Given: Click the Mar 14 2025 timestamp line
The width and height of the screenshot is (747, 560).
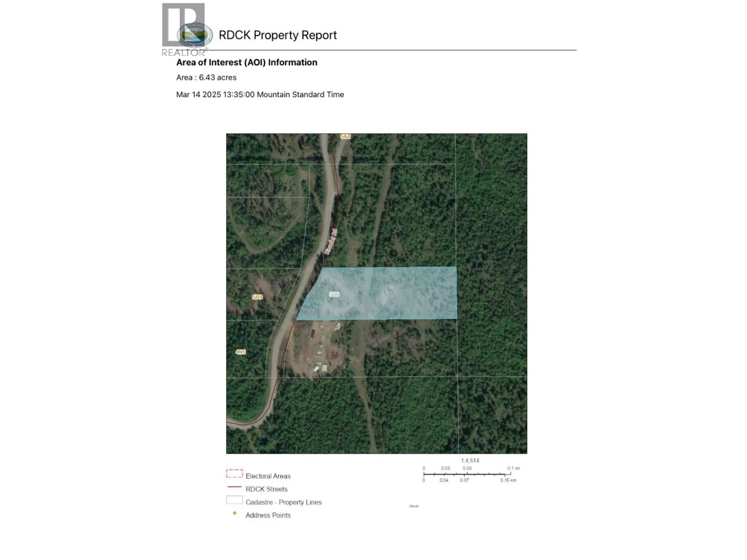Looking at the screenshot, I should [260, 94].
